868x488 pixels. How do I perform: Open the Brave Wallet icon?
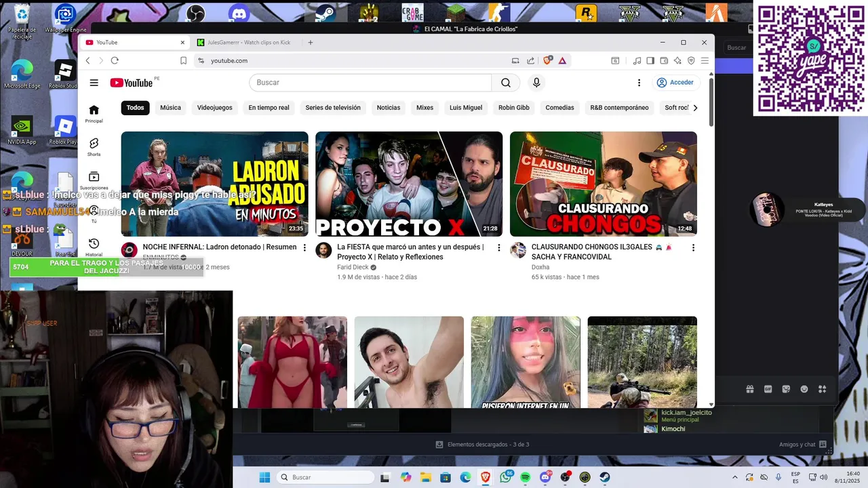tap(664, 60)
